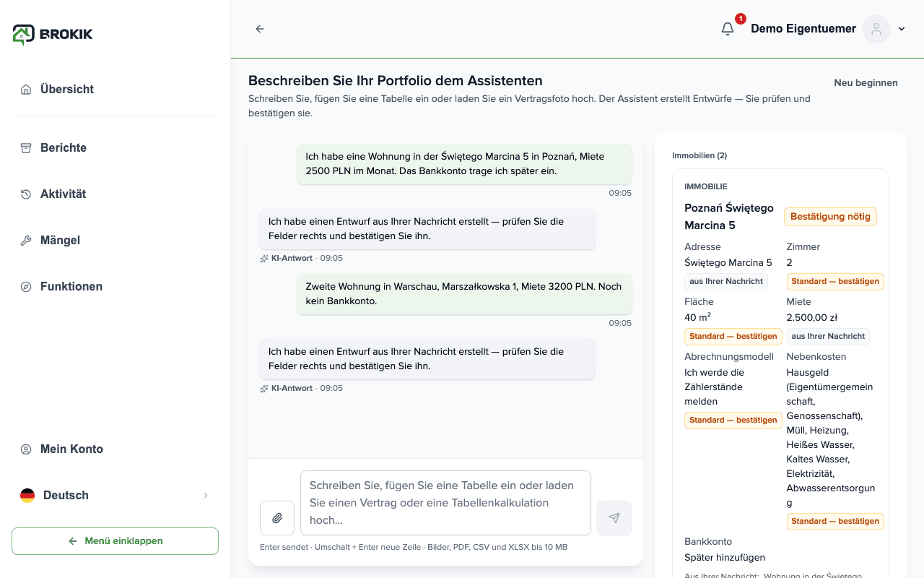The width and height of the screenshot is (924, 578).
Task: Click the Brokik logo
Action: [x=53, y=34]
